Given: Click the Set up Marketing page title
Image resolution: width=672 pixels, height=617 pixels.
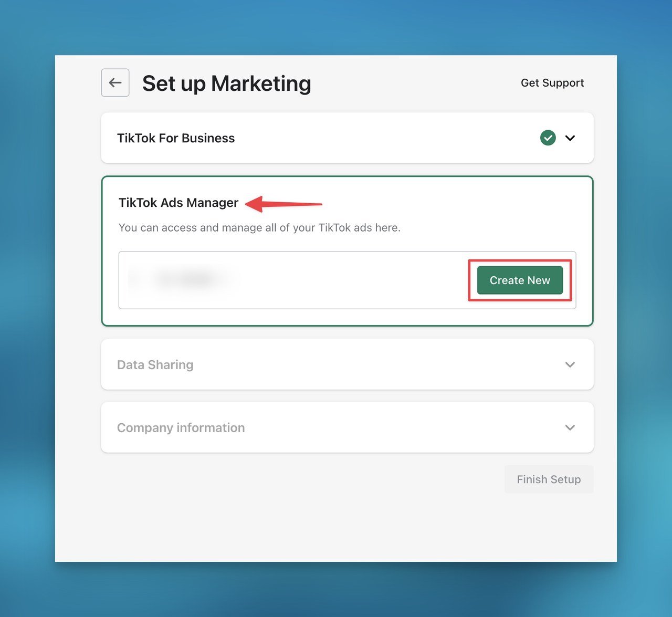Looking at the screenshot, I should click(x=227, y=83).
